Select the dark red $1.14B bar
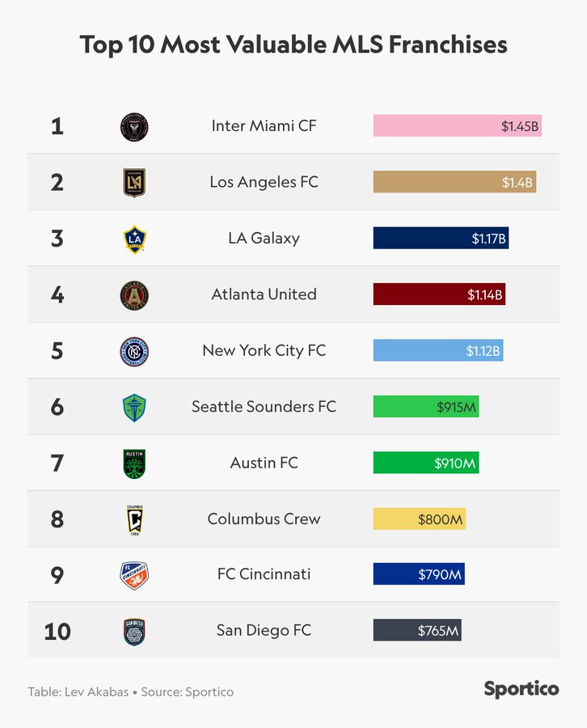This screenshot has height=728, width=587. pyautogui.click(x=439, y=294)
